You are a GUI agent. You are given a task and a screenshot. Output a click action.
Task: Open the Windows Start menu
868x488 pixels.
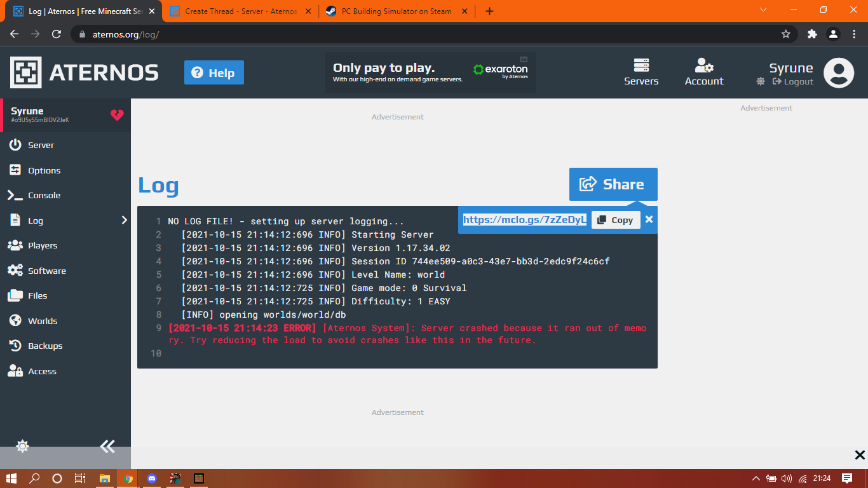point(11,478)
